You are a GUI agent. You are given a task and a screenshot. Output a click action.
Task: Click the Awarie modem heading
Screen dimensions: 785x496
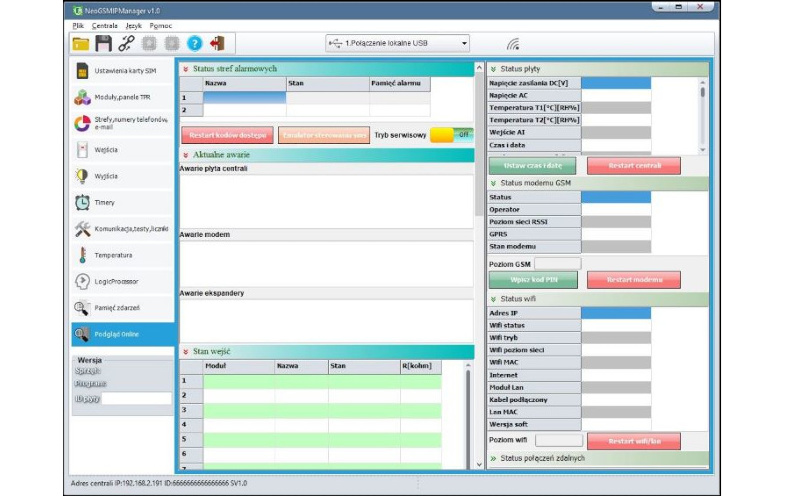tap(205, 235)
